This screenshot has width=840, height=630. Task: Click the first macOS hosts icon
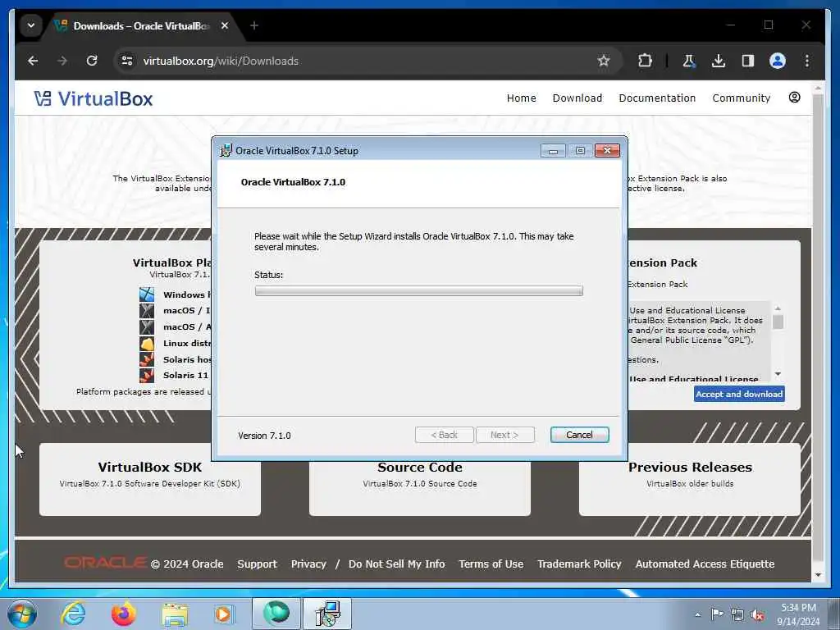(147, 311)
